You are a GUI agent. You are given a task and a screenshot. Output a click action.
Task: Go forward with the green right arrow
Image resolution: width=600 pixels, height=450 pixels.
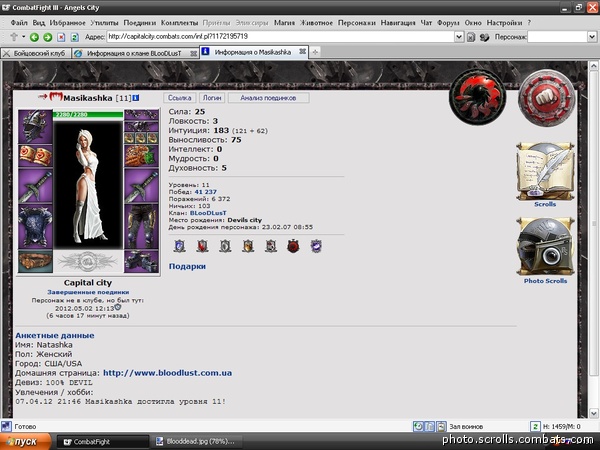pos(47,37)
